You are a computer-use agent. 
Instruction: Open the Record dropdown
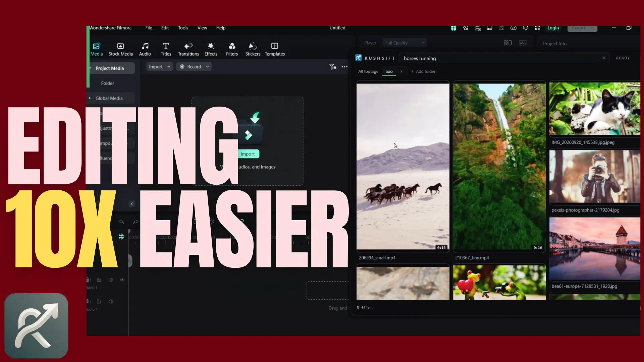[x=194, y=67]
